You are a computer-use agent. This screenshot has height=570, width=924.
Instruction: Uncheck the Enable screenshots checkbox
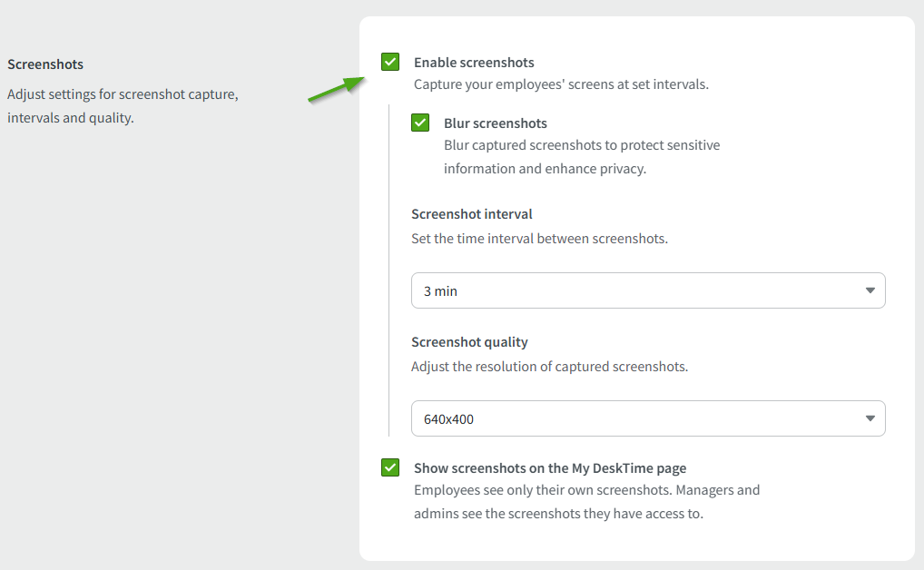click(x=390, y=62)
